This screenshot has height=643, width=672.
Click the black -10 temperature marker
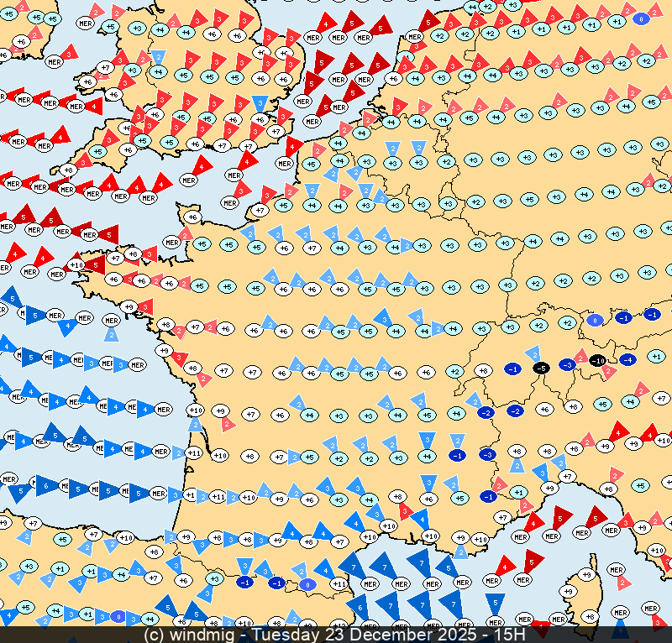(597, 361)
